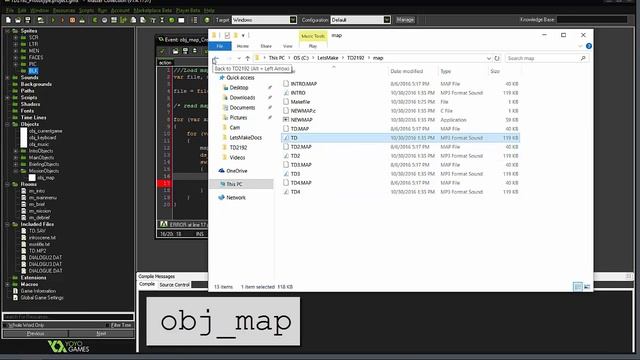Expand the SCR sprite folder
Viewport: 640px width, 360px height.
(16, 38)
